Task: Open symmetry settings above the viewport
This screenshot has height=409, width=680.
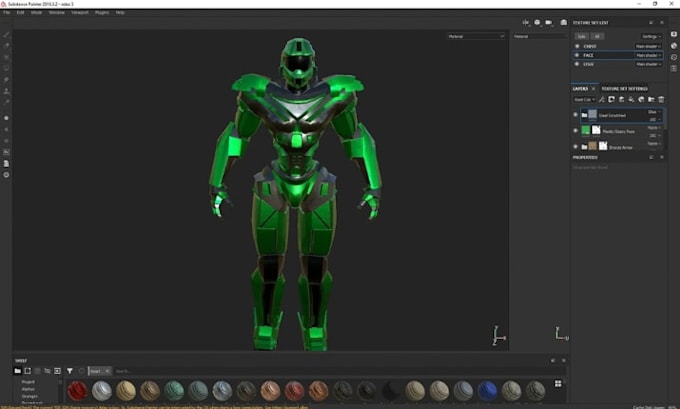Action: click(526, 23)
